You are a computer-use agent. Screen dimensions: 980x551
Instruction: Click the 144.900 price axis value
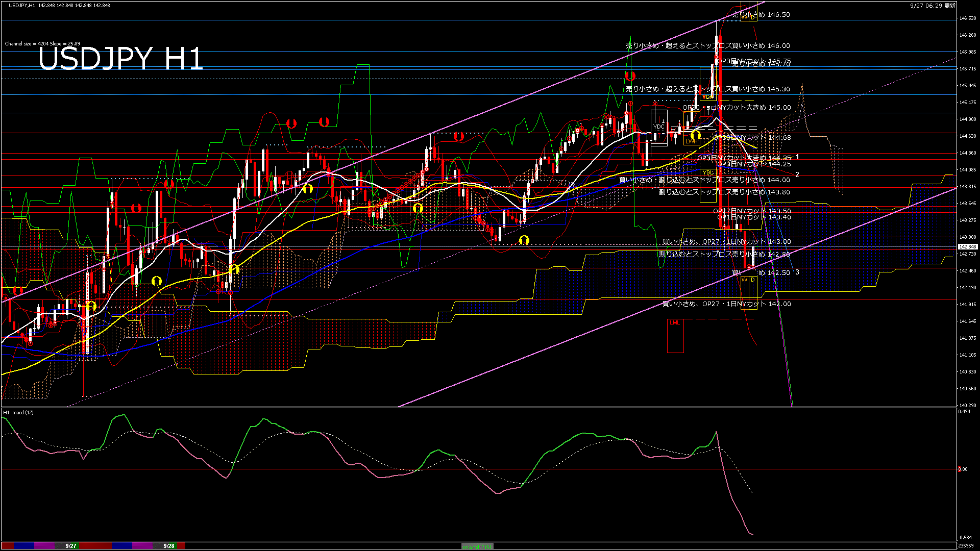tap(968, 119)
